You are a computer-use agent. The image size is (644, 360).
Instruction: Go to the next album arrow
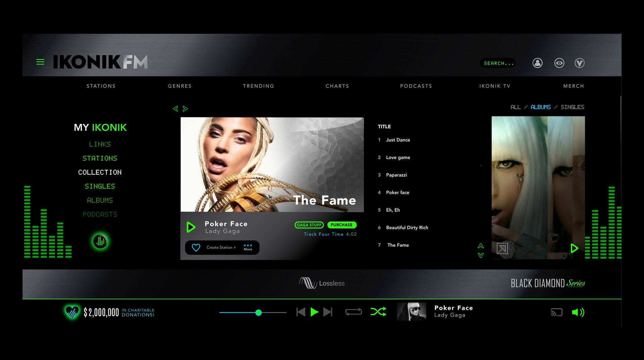(x=185, y=109)
